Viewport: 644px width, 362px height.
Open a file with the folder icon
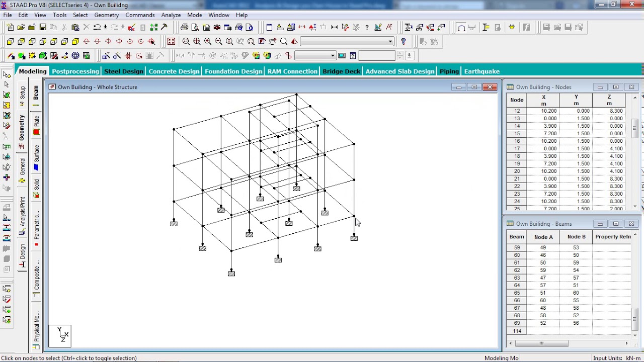pyautogui.click(x=21, y=27)
